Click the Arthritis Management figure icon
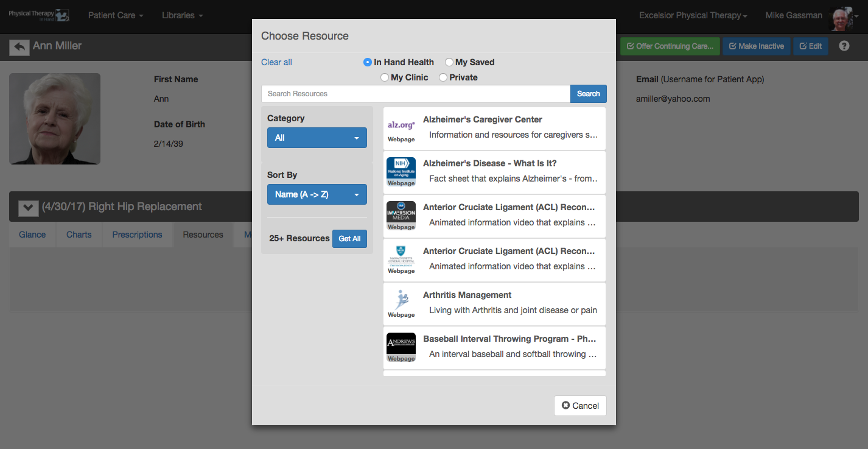The image size is (868, 449). [401, 300]
